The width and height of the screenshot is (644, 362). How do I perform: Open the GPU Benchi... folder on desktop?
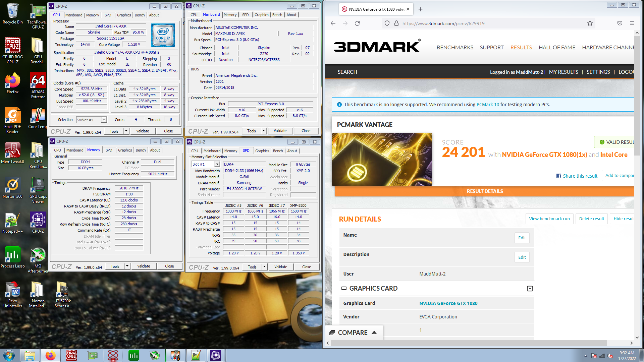[38, 50]
